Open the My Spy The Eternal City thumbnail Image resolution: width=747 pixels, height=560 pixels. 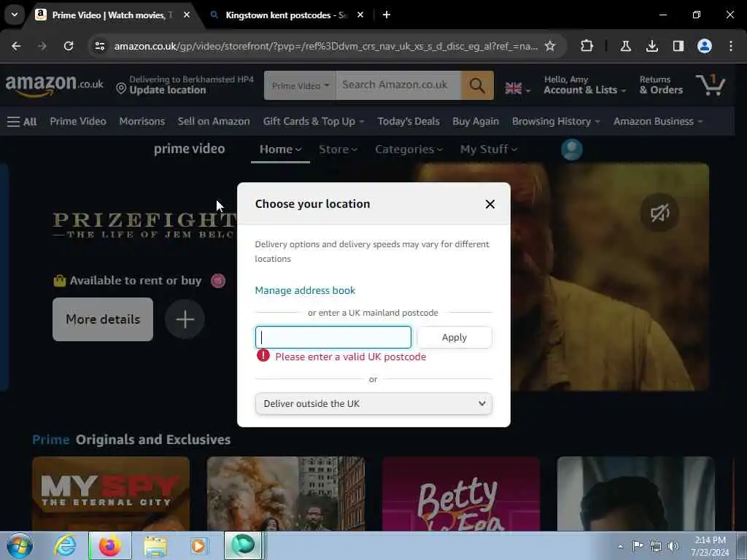point(111,494)
